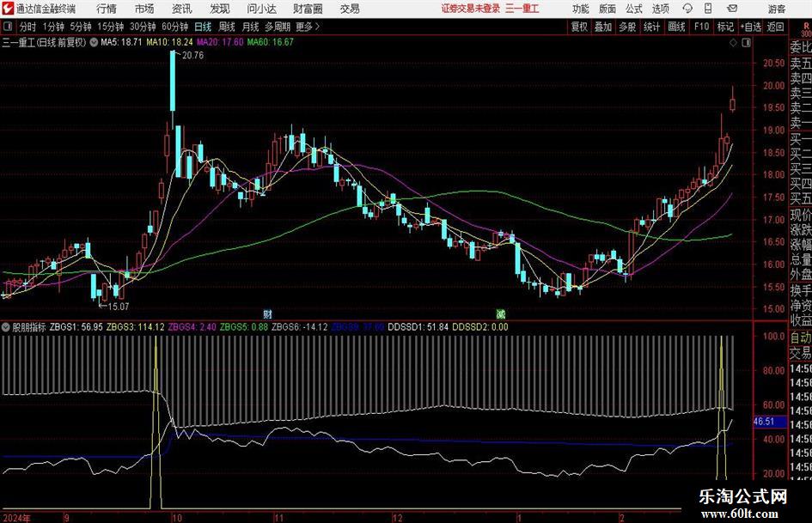Click the R 300 badge at right
Viewport: 812px width, 523px height.
tap(806, 29)
